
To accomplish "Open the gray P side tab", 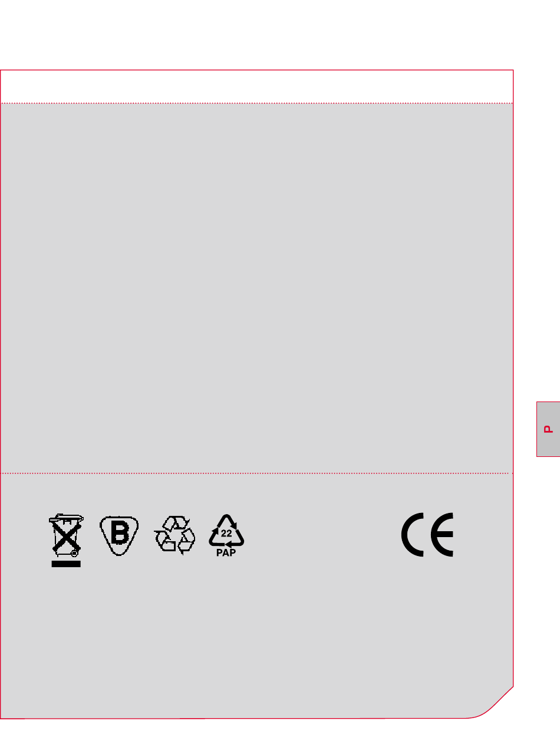I will click(548, 429).
